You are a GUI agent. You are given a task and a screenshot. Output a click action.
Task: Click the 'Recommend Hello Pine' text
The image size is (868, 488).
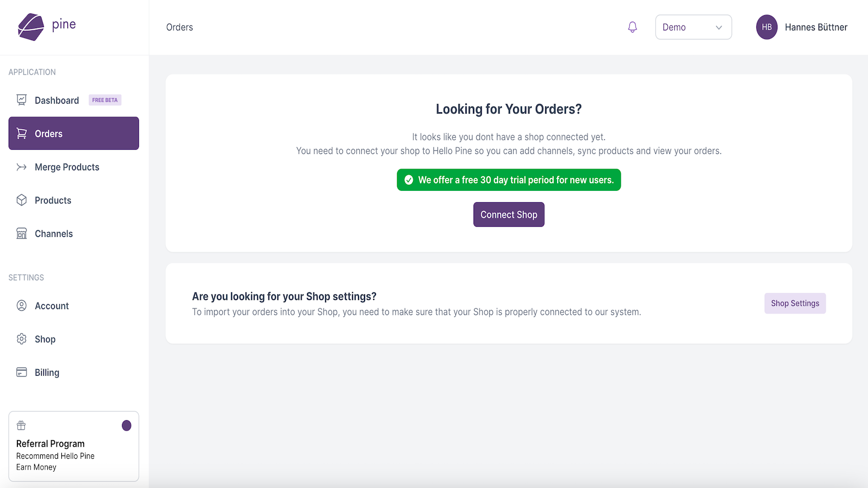tap(55, 456)
